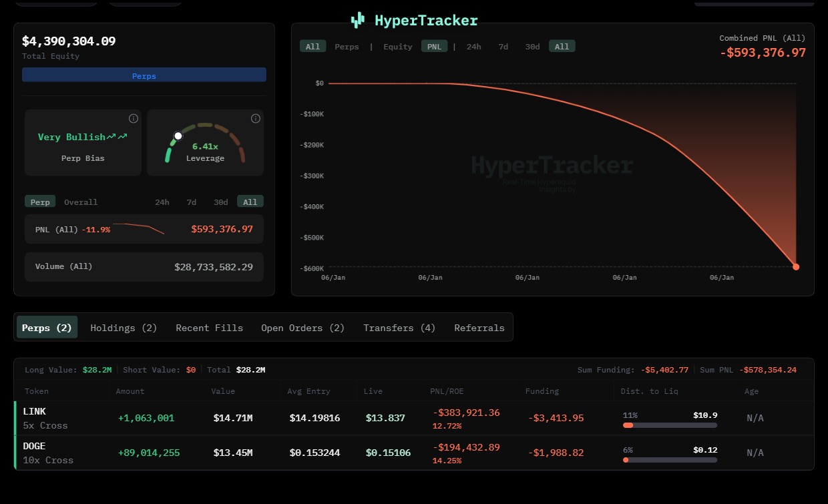Switch to Overall view in PNL panel
828x504 pixels.
(x=81, y=202)
